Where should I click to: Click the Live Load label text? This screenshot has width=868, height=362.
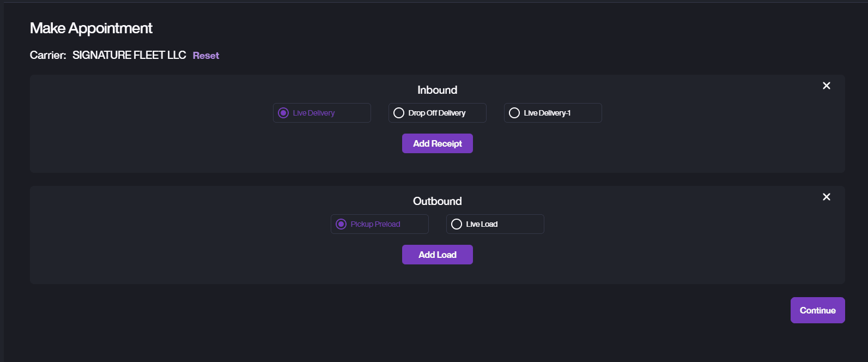(x=482, y=224)
